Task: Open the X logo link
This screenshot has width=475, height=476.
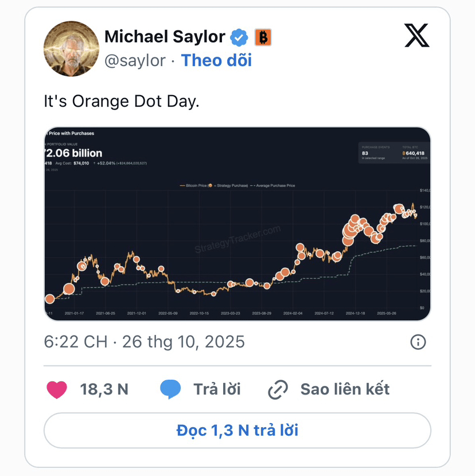Action: [416, 36]
